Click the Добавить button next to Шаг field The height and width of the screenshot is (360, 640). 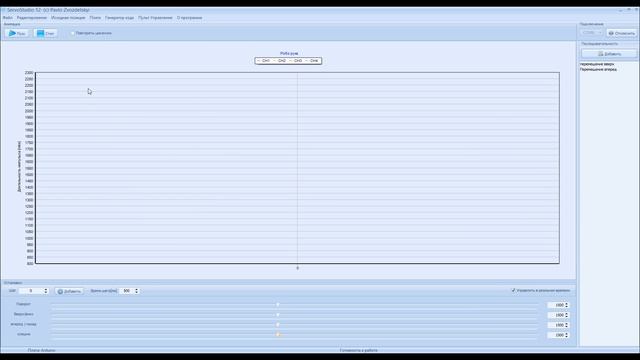coord(69,291)
